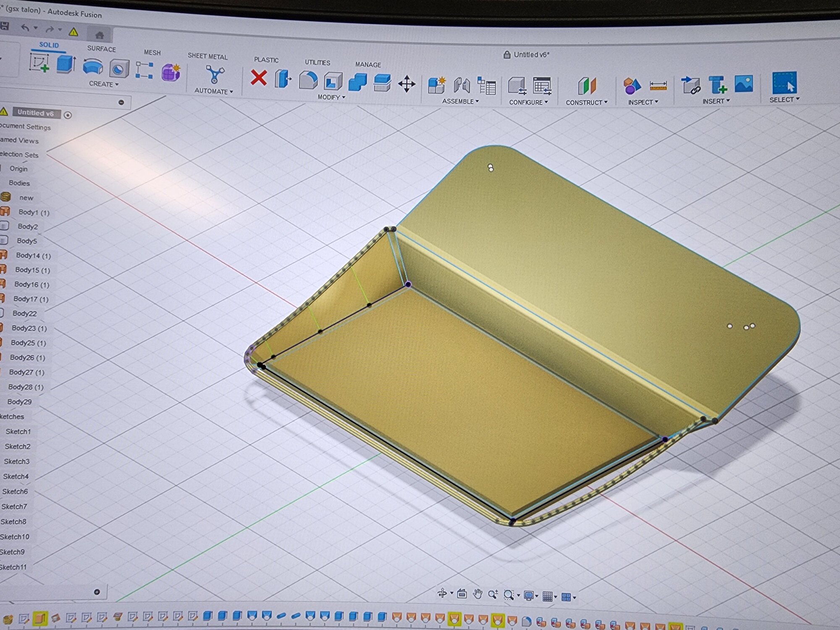Open the AUTOMATE dropdown menu

click(x=213, y=91)
